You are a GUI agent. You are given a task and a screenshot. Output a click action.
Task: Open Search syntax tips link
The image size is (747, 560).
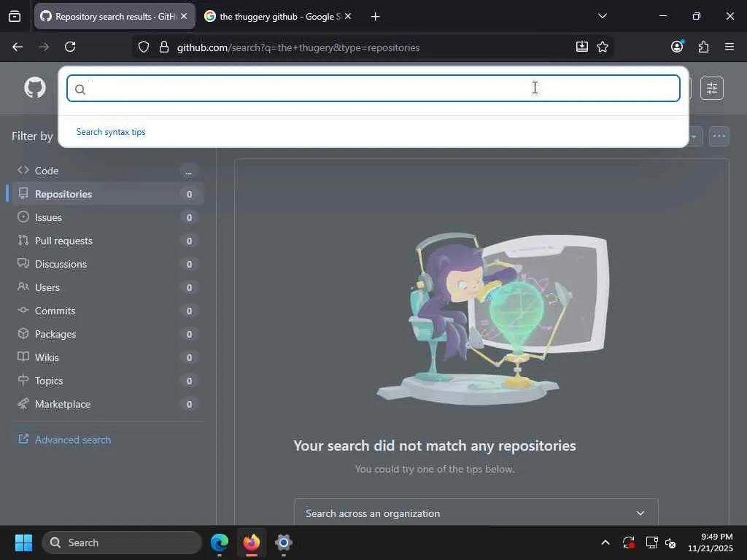tap(111, 132)
